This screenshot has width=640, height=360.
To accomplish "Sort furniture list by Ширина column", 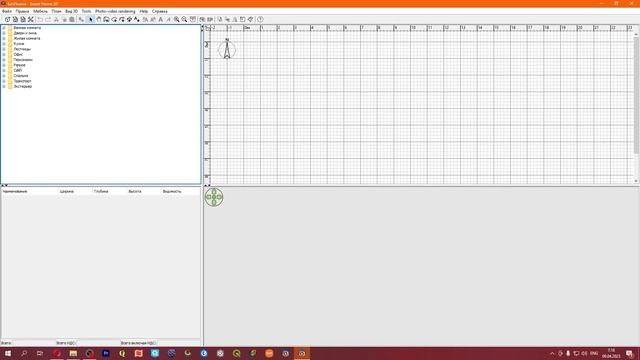I will pos(67,191).
